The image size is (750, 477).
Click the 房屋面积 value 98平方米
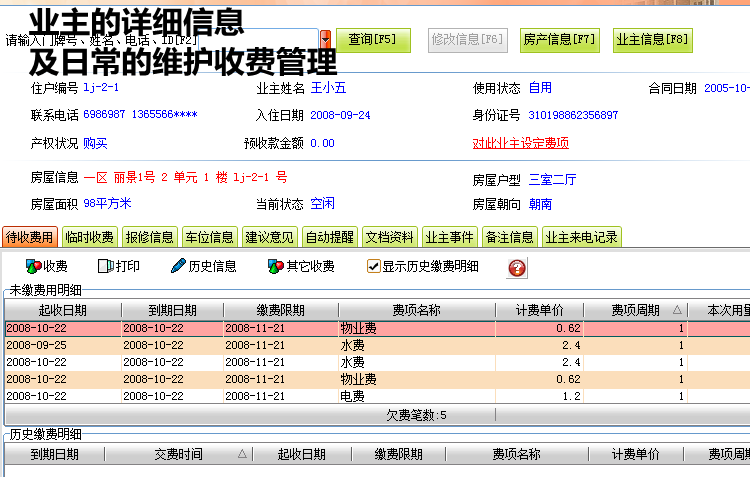tap(107, 203)
